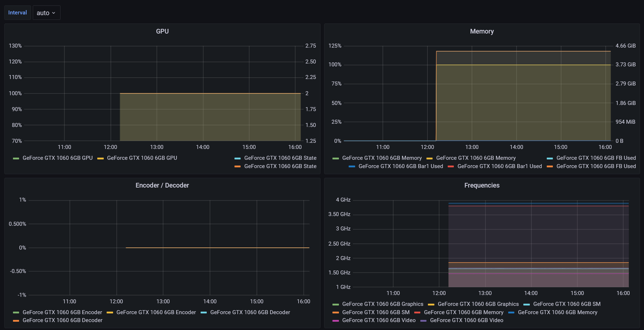Viewport: 644px width, 330px height.
Task: Click the Interval variable label
Action: (17, 13)
